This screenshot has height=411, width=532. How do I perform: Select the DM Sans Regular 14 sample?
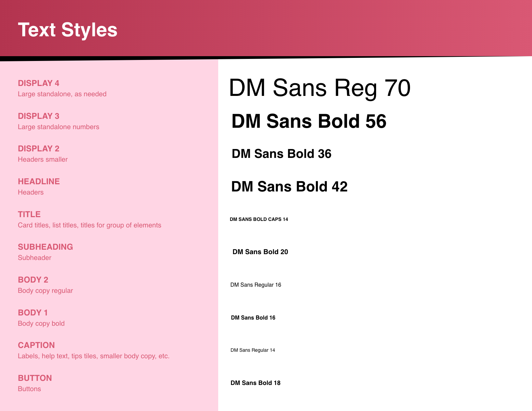253,350
